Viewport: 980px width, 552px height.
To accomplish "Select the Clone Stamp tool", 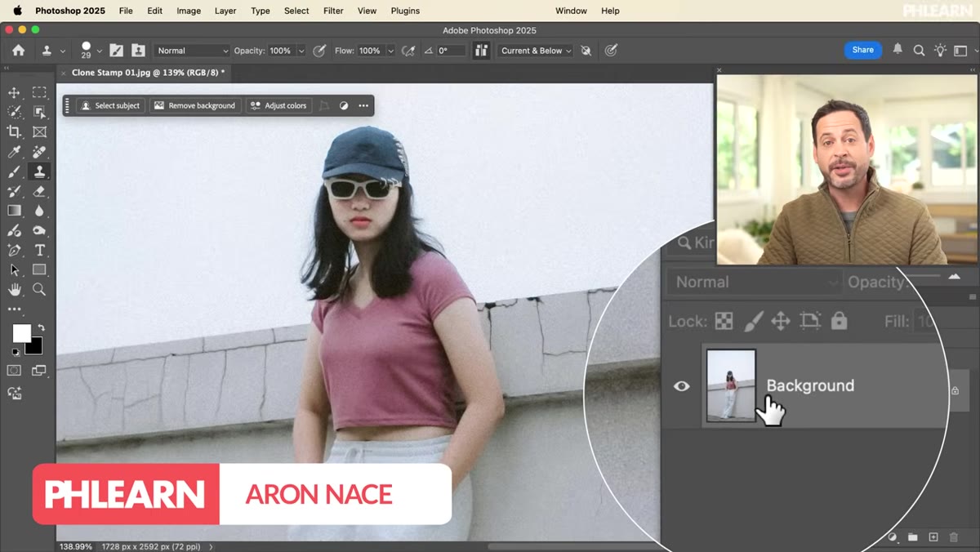I will coord(39,171).
